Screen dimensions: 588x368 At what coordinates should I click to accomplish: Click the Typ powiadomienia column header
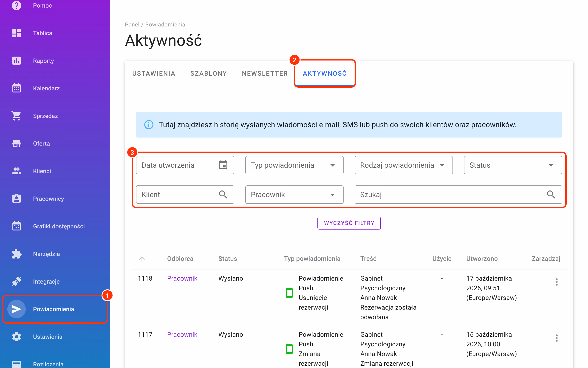pos(312,259)
